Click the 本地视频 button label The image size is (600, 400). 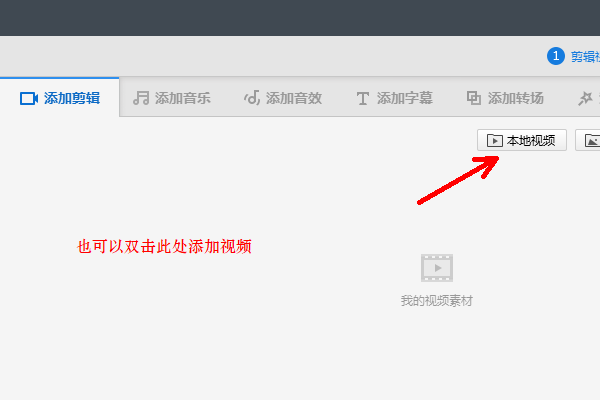(x=531, y=140)
